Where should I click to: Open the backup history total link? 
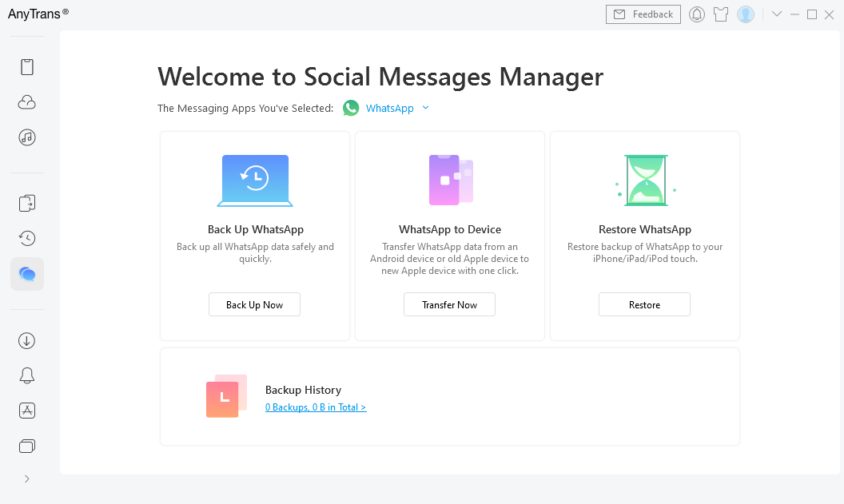click(x=316, y=407)
